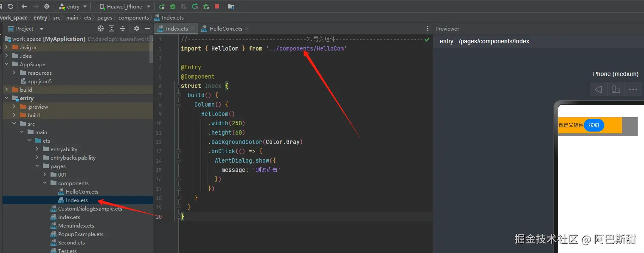Click the target/locate icon in the top toolbar
The height and width of the screenshot is (253, 644).
[47, 6]
